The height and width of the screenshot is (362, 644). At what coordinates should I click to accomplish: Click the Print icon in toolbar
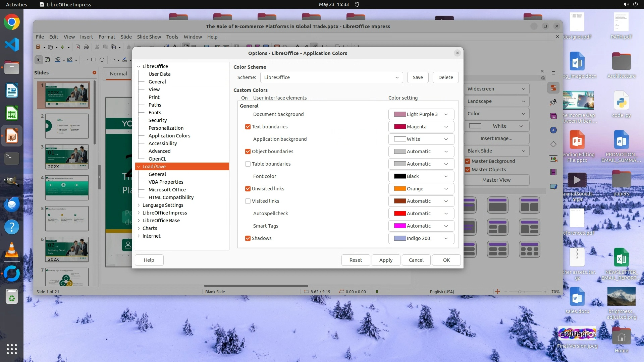coord(86,47)
